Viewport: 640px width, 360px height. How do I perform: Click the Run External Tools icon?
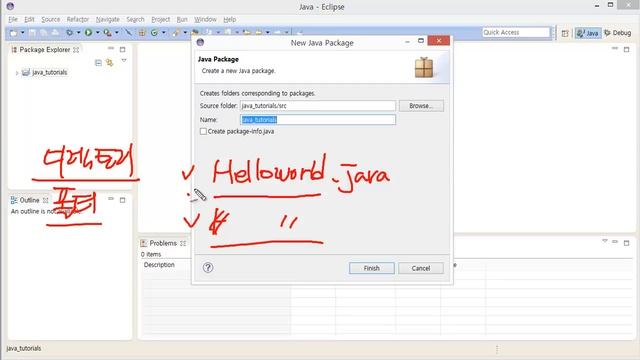(107, 33)
